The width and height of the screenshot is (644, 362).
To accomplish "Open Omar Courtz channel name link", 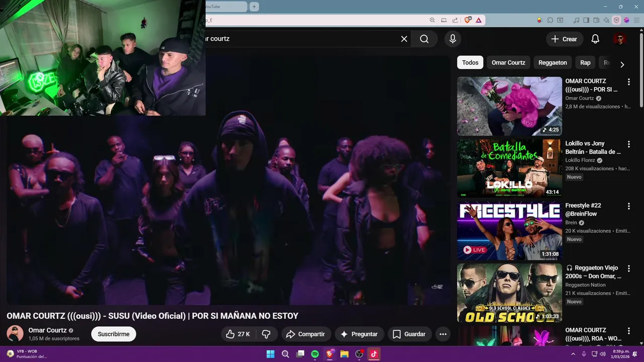I will pos(47,330).
